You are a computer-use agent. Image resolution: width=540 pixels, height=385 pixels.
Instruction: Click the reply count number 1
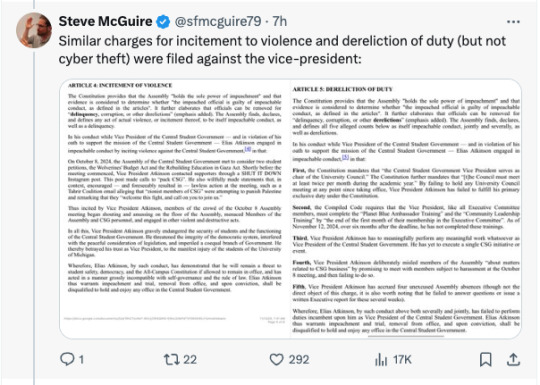coord(81,360)
